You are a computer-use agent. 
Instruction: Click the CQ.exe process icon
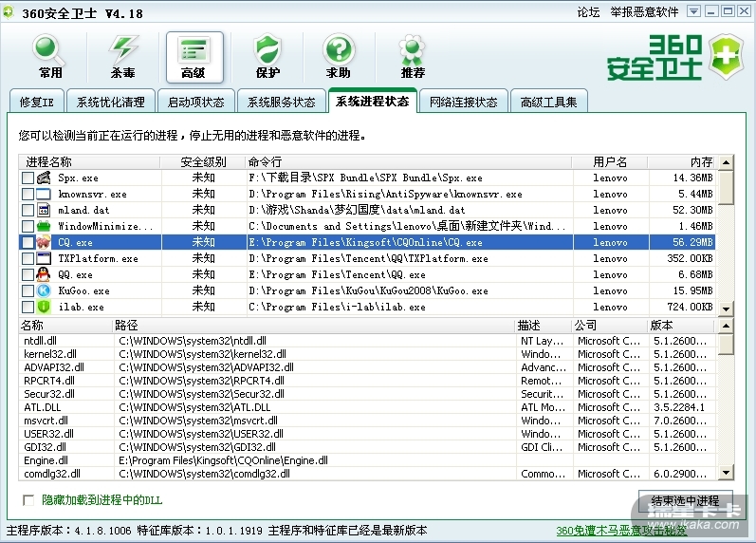tap(44, 242)
